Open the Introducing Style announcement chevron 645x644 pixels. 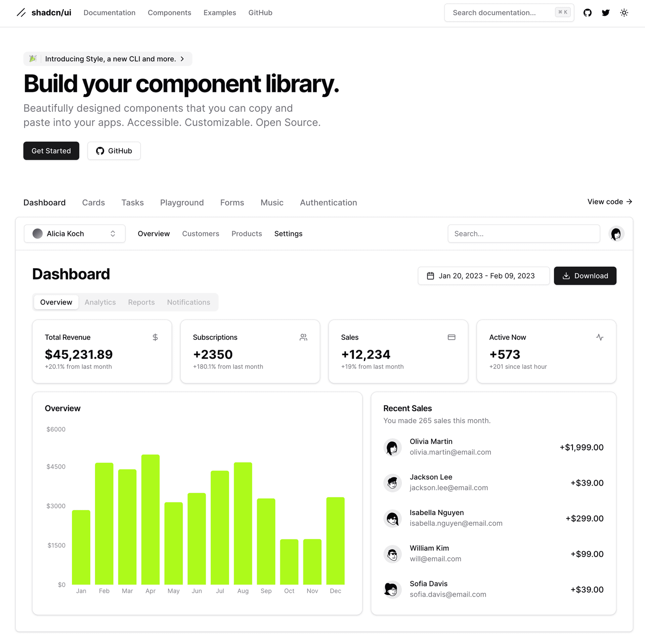182,59
